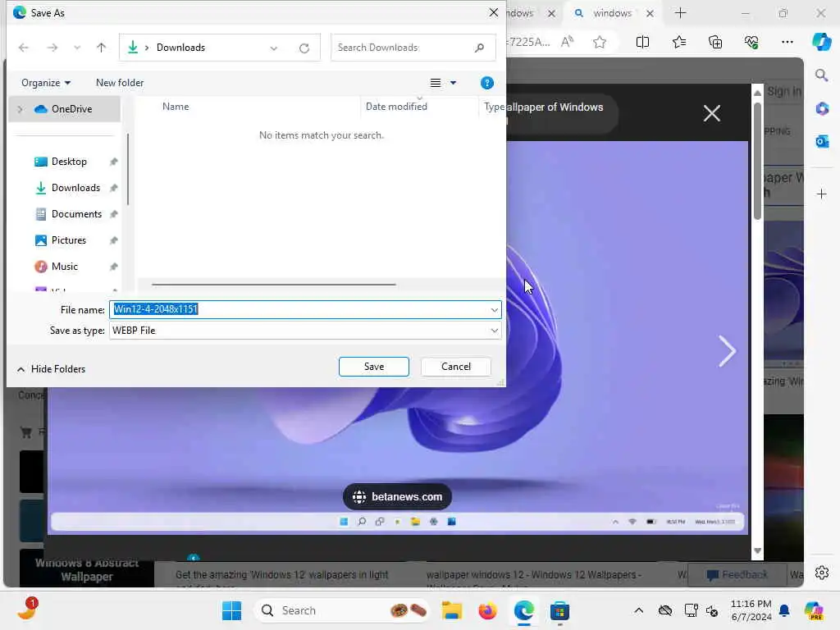The height and width of the screenshot is (630, 840).
Task: Select Desktop in navigation pane
Action: (69, 162)
